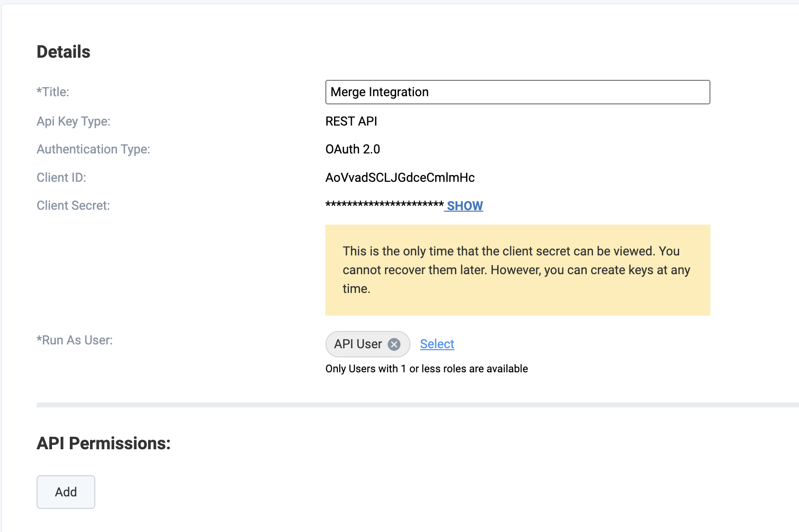
Task: Click the API User chip label
Action: coord(358,344)
